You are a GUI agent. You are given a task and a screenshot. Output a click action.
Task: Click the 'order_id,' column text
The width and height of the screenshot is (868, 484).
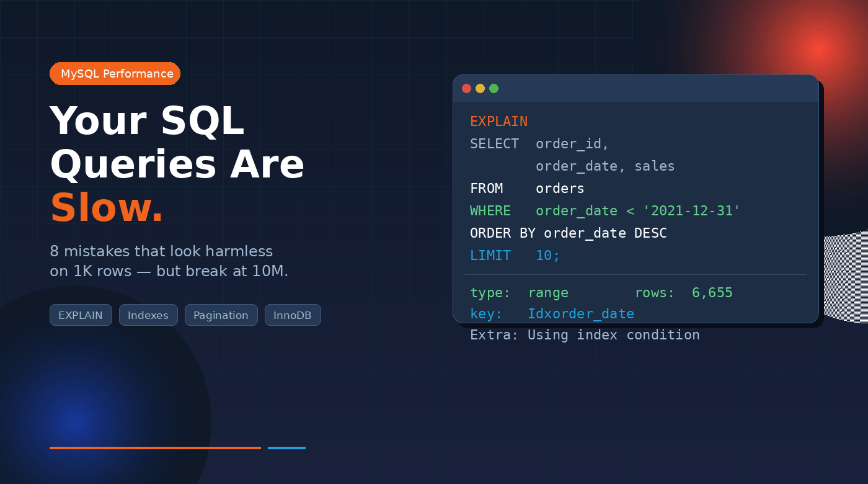[572, 144]
